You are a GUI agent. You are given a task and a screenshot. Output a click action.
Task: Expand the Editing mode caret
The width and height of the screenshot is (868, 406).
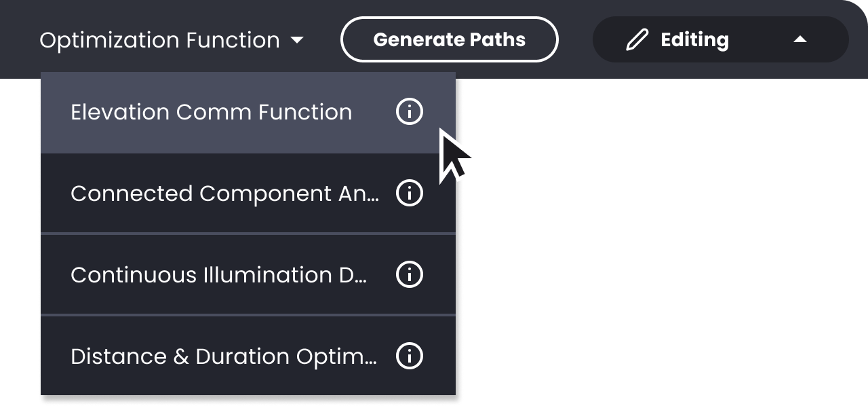(x=800, y=40)
